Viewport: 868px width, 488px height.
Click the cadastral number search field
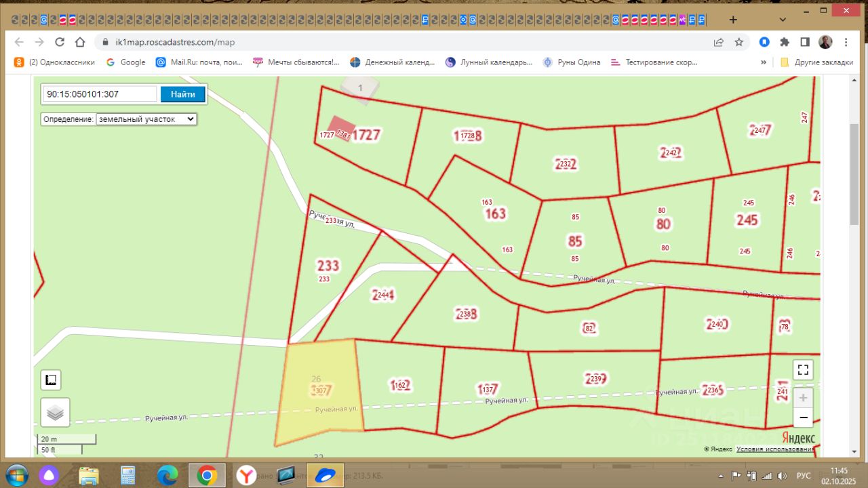coord(100,94)
